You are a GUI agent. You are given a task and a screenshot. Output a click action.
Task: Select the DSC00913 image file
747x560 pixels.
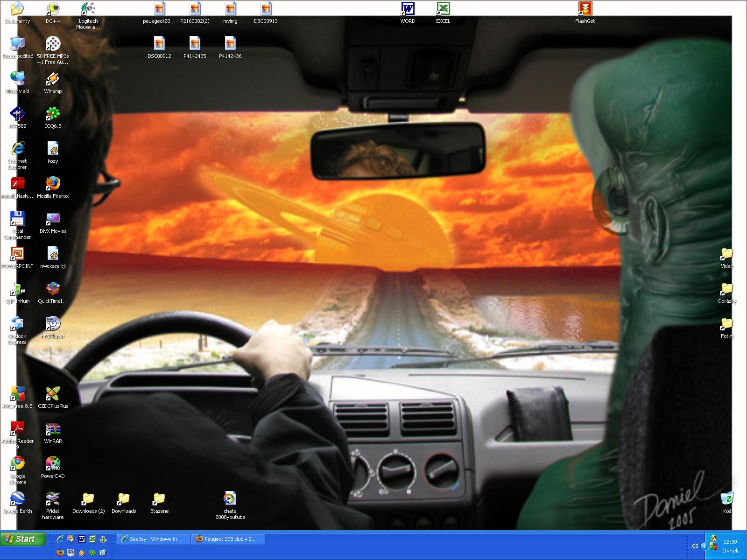click(266, 9)
